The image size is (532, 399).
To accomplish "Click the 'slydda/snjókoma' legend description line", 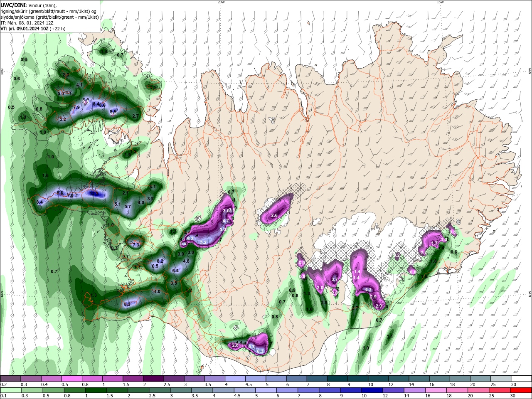I will click(49, 17).
